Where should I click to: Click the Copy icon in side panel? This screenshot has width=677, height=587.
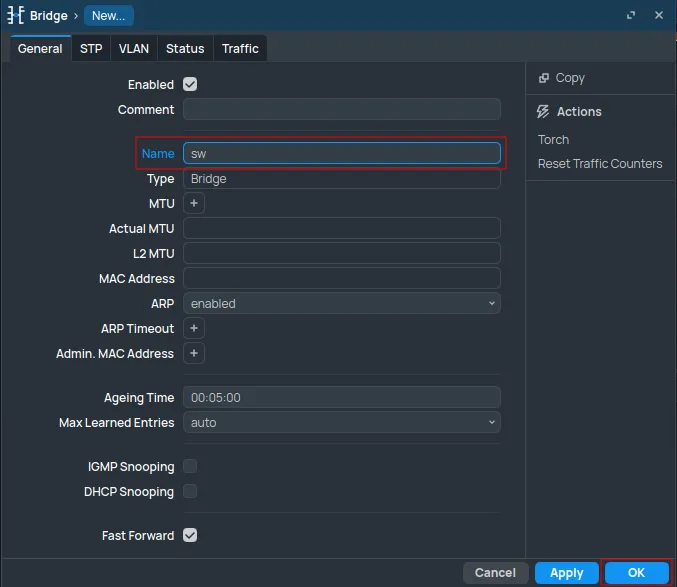tap(543, 78)
